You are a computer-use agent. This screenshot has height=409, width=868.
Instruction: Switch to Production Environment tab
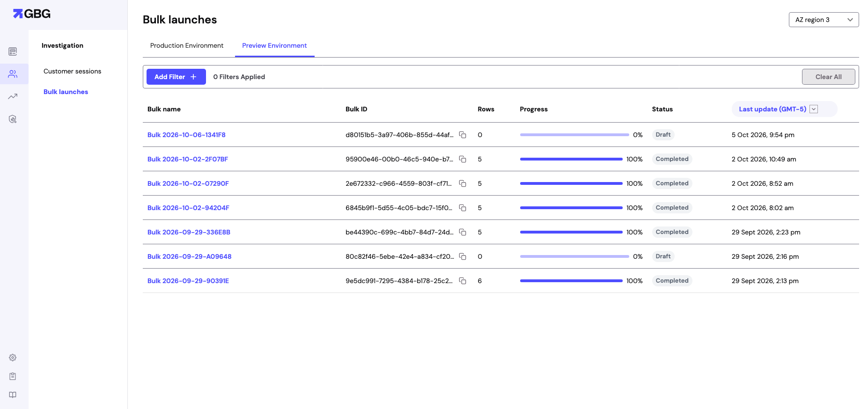point(187,45)
